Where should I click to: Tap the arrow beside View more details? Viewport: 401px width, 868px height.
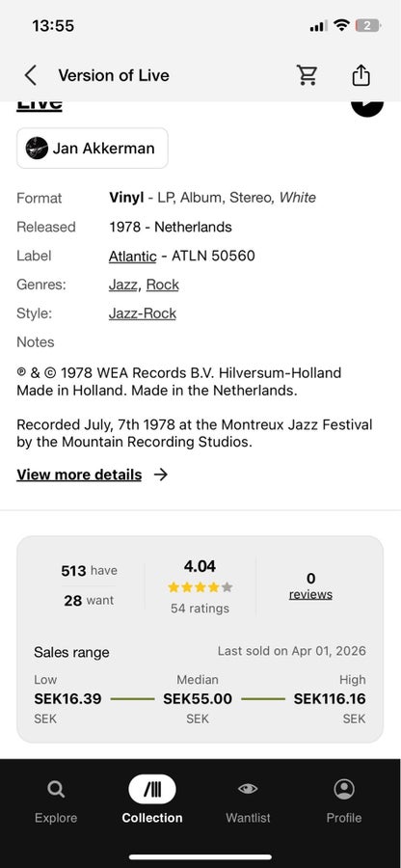pos(161,475)
